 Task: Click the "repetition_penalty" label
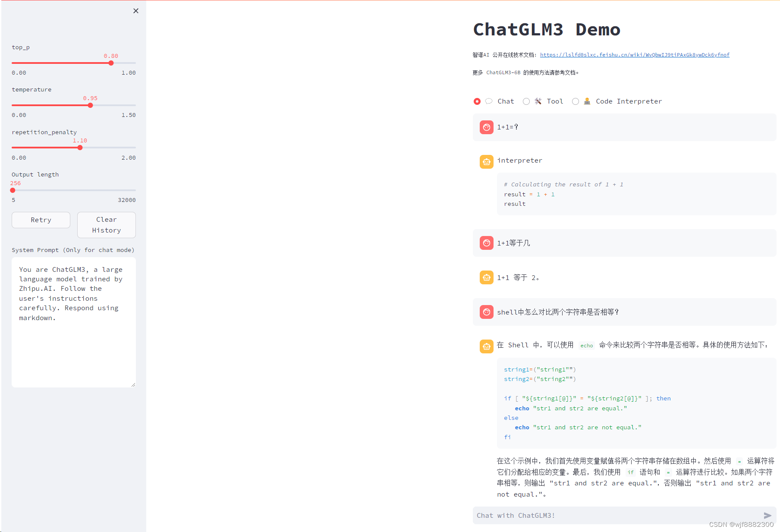click(x=44, y=132)
